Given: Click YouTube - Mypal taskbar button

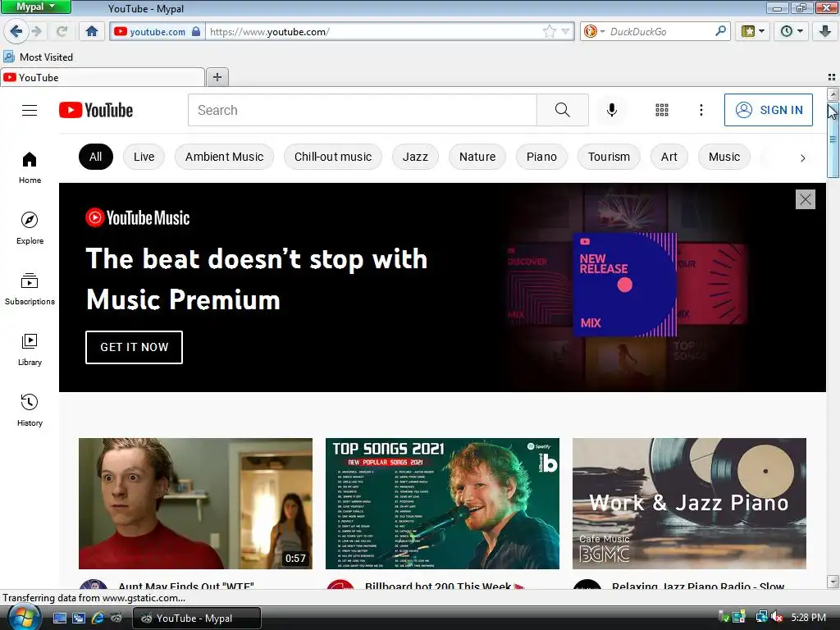Looking at the screenshot, I should click(197, 618).
